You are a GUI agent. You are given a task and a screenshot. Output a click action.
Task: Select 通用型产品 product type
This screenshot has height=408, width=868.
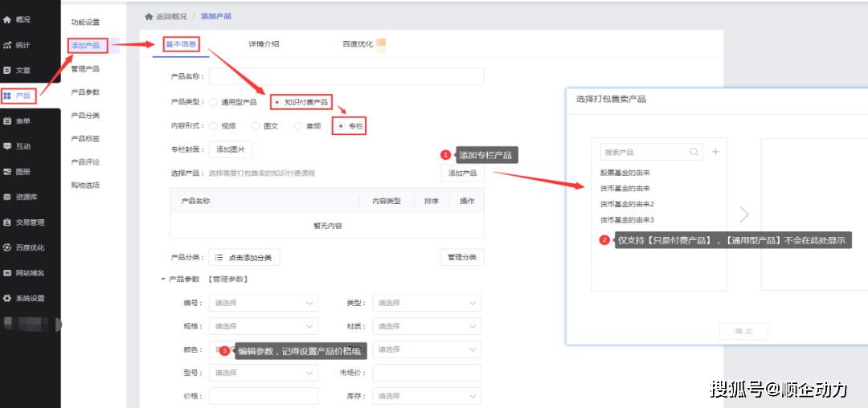(214, 102)
